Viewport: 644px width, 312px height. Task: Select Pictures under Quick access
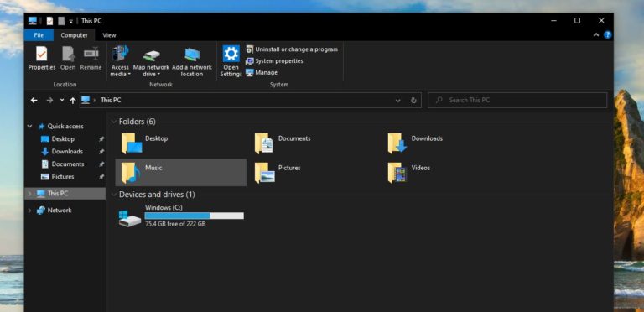pos(63,176)
